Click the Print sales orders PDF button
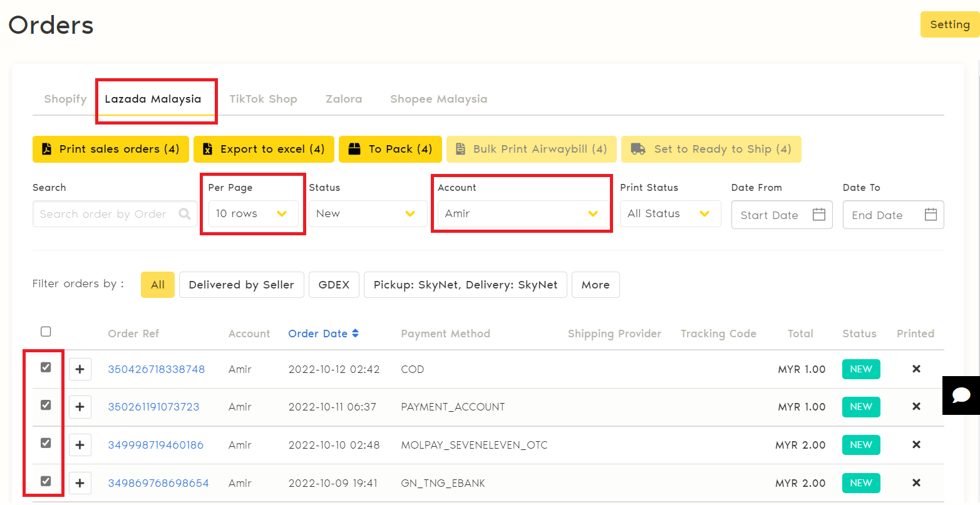Image resolution: width=980 pixels, height=505 pixels. pos(110,149)
